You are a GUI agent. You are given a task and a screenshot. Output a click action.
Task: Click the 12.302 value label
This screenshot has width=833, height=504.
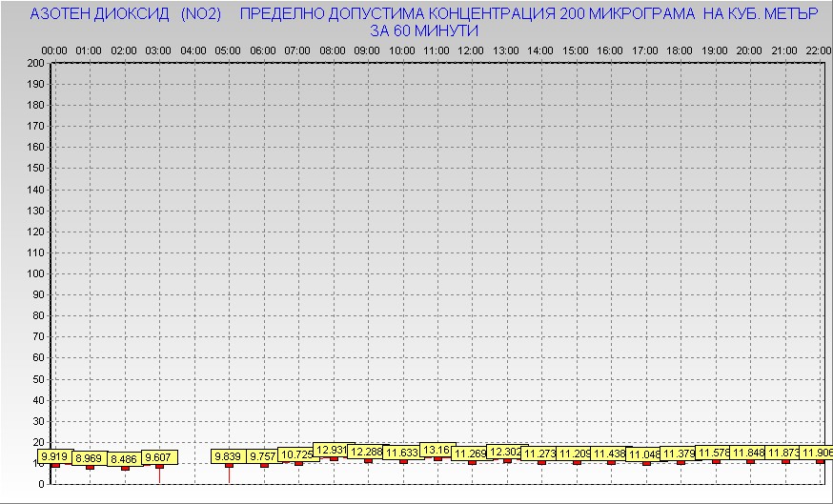pos(506,452)
